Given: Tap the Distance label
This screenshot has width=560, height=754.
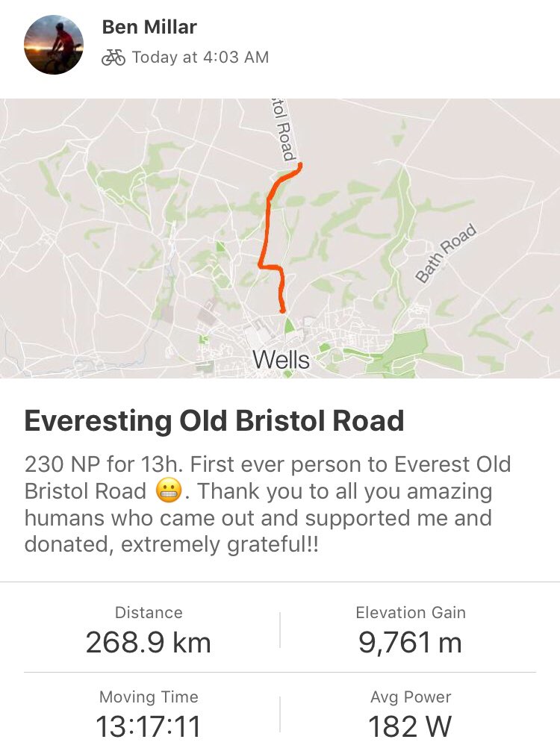Looking at the screenshot, I should [x=149, y=613].
